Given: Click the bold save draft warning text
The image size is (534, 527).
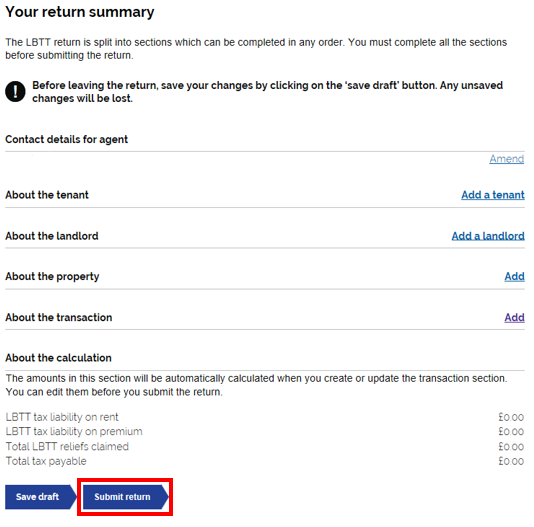Looking at the screenshot, I should click(267, 92).
